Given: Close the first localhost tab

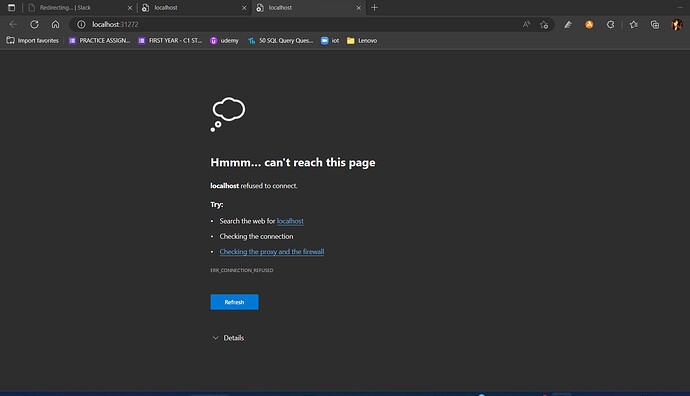Looking at the screenshot, I should pos(244,8).
